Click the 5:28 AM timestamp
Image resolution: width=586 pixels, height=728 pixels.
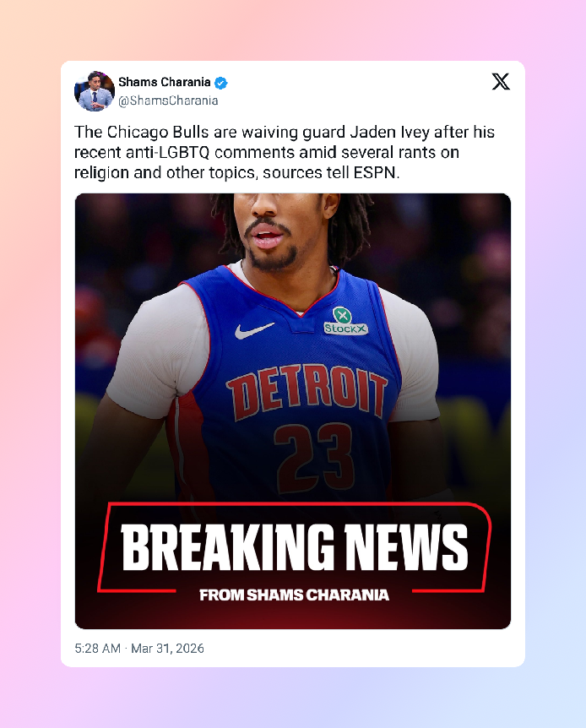click(x=97, y=648)
